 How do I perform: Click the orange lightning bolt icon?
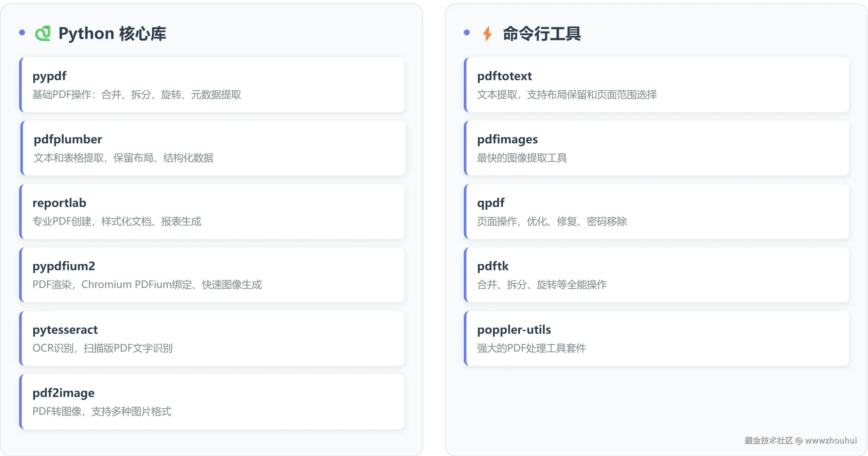point(487,33)
